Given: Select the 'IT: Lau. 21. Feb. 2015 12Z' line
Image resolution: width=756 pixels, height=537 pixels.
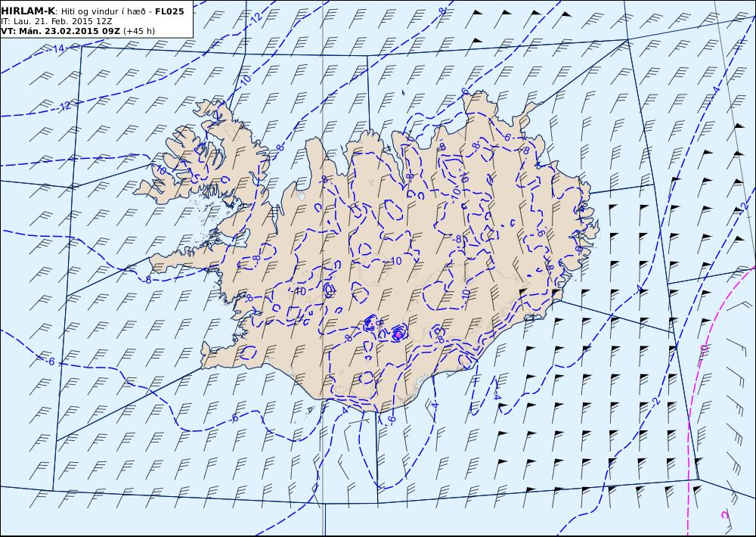Looking at the screenshot, I should [x=56, y=21].
